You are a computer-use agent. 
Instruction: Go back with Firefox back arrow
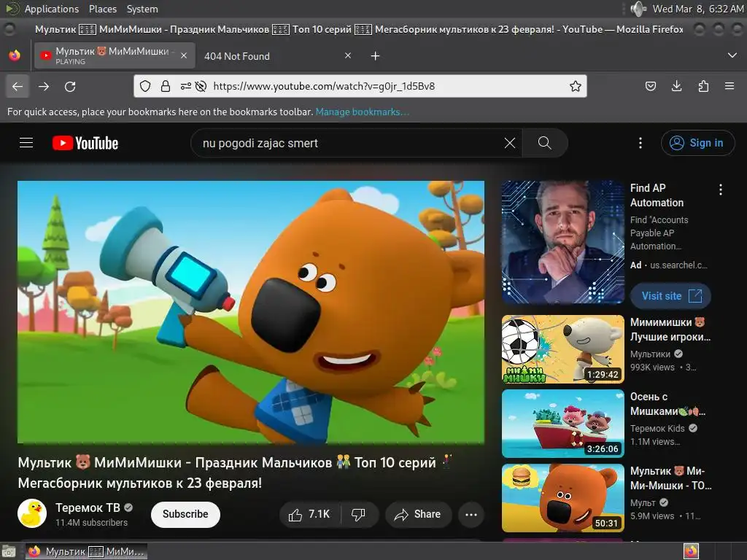18,86
